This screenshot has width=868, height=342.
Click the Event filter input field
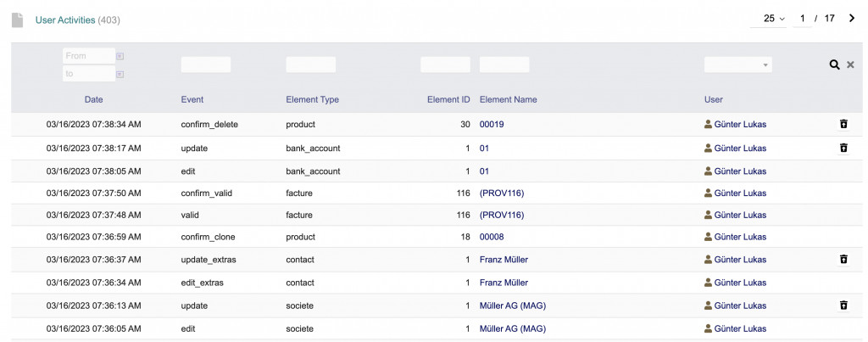pyautogui.click(x=205, y=64)
